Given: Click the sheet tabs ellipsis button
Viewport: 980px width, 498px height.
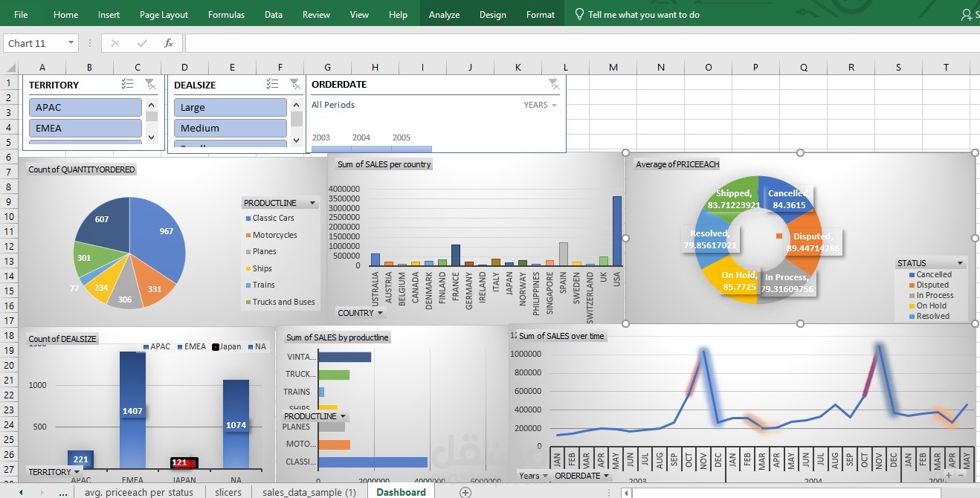Looking at the screenshot, I should 62,492.
